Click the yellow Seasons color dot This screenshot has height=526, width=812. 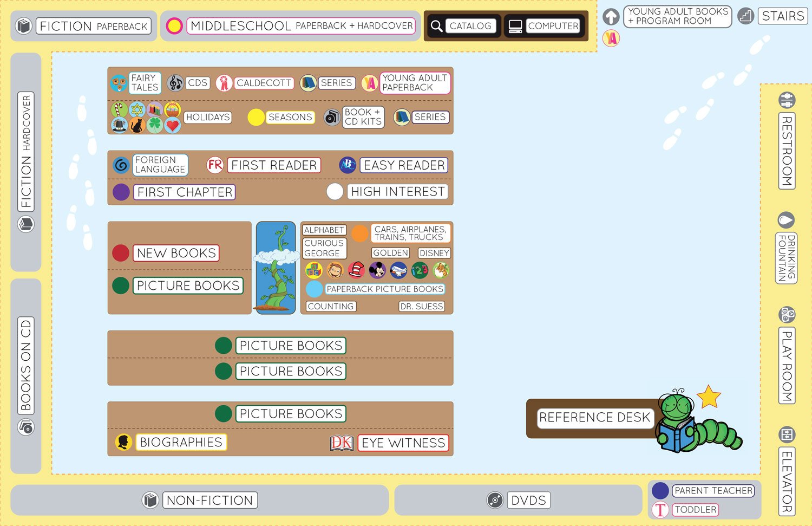coord(256,117)
